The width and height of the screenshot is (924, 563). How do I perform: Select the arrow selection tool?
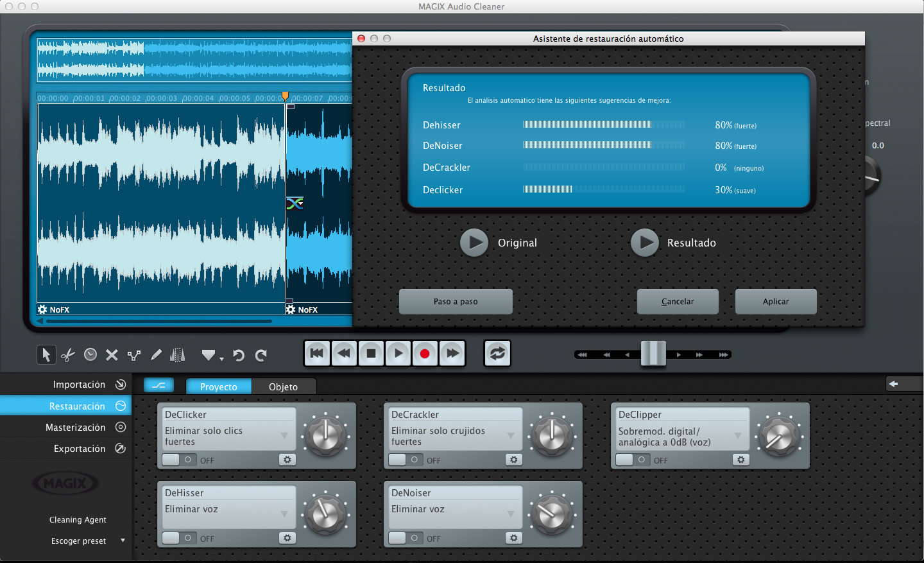46,354
